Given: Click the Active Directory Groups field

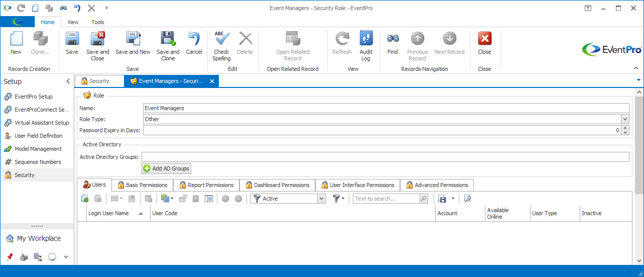Looking at the screenshot, I should (385, 157).
